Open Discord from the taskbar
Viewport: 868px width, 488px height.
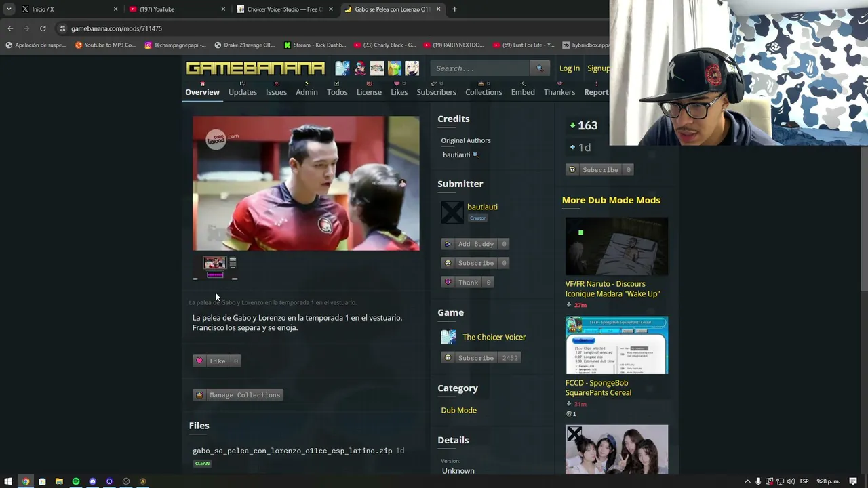tap(92, 481)
